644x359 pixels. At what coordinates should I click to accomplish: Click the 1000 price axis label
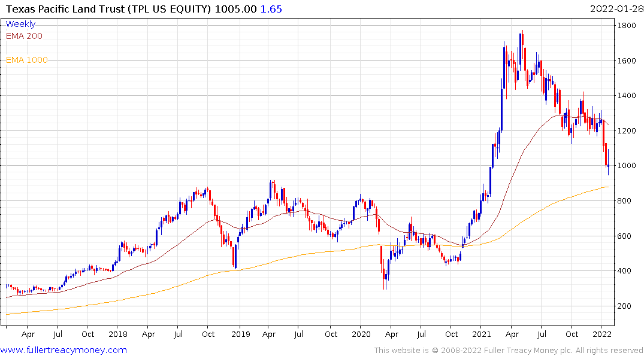click(x=627, y=166)
